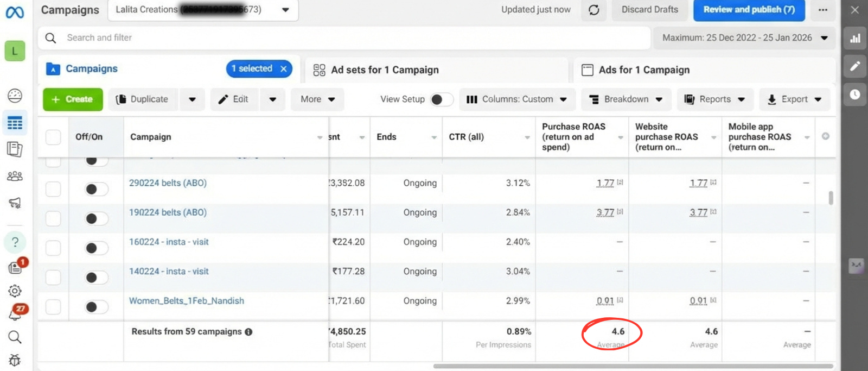Click Review and publish (7) button

click(749, 10)
